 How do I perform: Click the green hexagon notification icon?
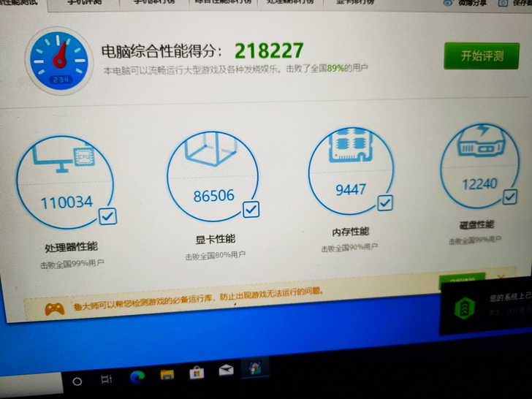(x=465, y=308)
